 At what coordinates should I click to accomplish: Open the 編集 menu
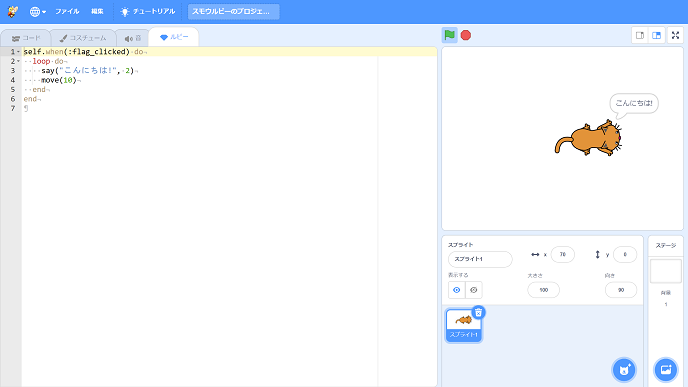(97, 11)
